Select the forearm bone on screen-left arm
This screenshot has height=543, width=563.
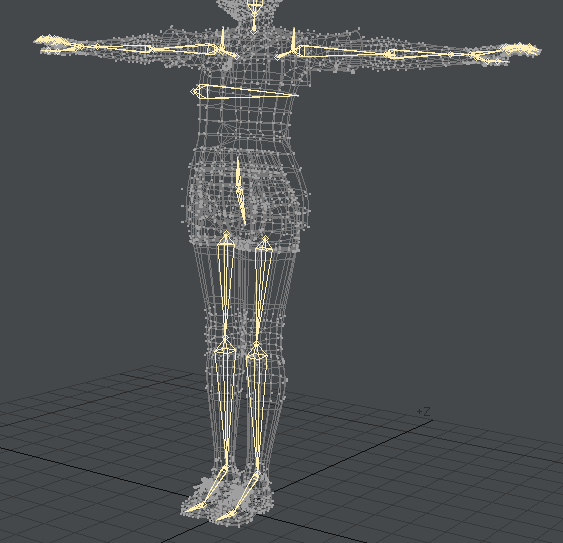click(113, 47)
